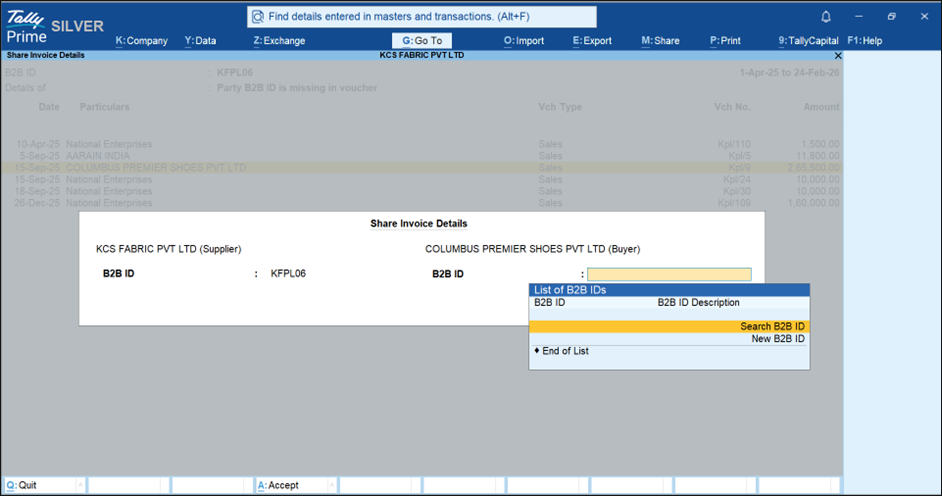The image size is (942, 496).
Task: Click the B2B ID Description column heading
Action: (698, 303)
